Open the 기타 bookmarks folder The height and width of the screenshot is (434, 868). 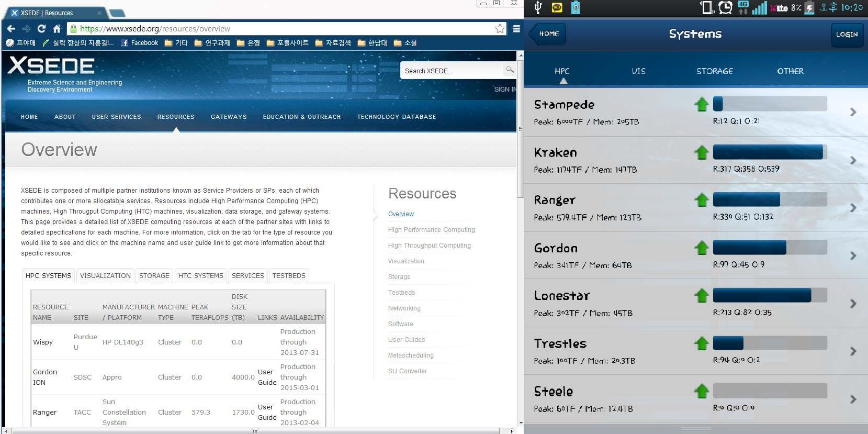click(x=176, y=43)
